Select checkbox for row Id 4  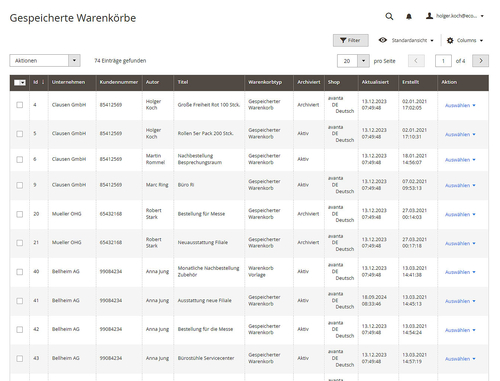click(20, 105)
